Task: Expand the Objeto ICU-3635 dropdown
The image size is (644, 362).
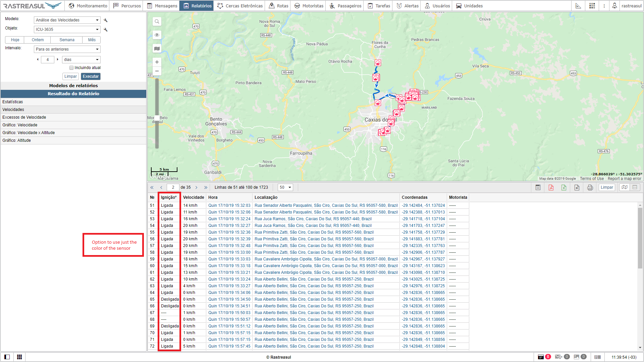Action: [x=67, y=29]
